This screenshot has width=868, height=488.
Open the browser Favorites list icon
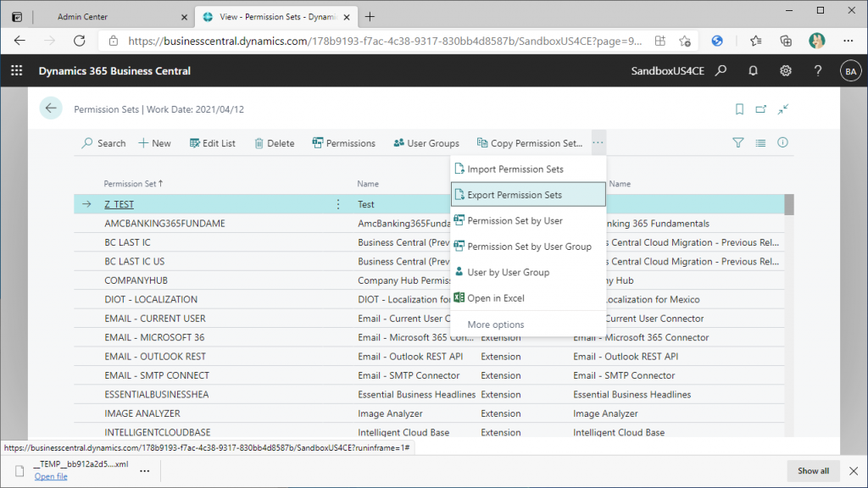click(x=755, y=41)
